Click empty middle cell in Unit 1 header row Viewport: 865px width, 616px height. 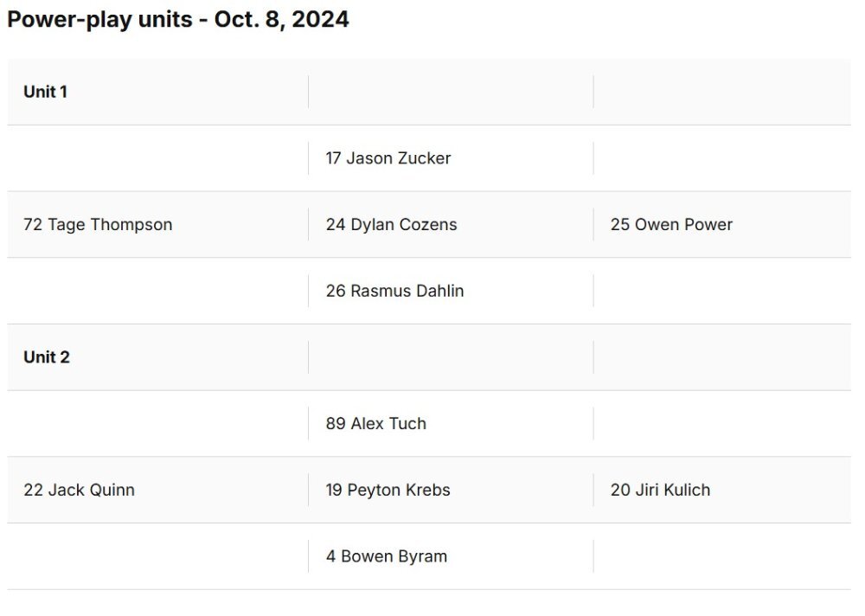[451, 92]
